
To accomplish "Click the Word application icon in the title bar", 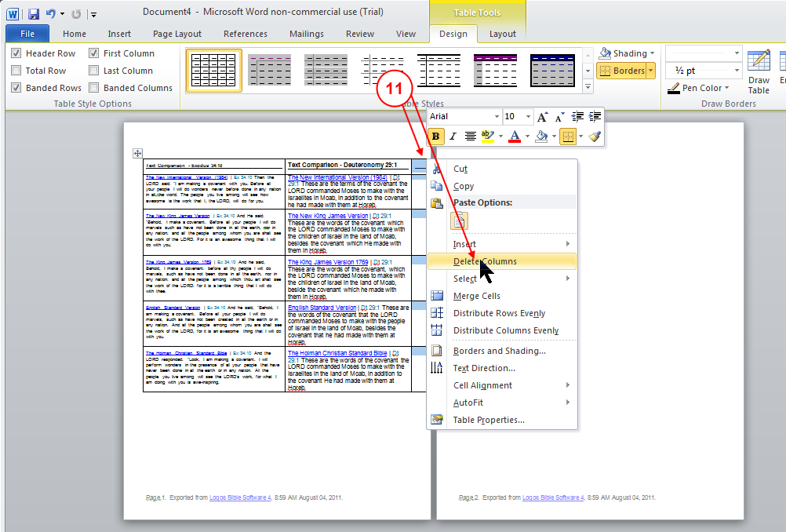I will click(x=13, y=14).
